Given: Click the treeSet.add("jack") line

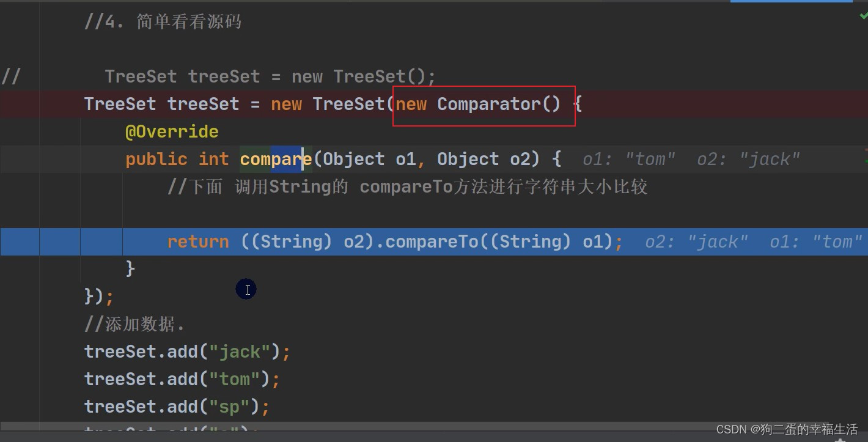Looking at the screenshot, I should 187,352.
